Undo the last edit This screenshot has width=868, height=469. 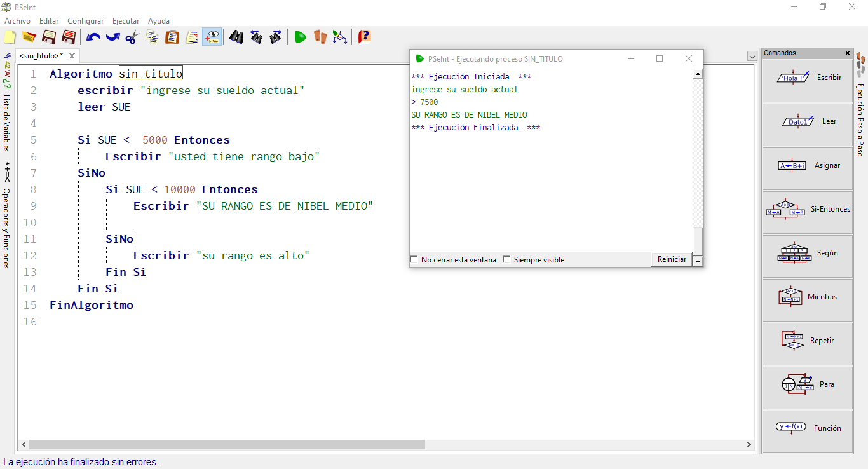point(93,37)
